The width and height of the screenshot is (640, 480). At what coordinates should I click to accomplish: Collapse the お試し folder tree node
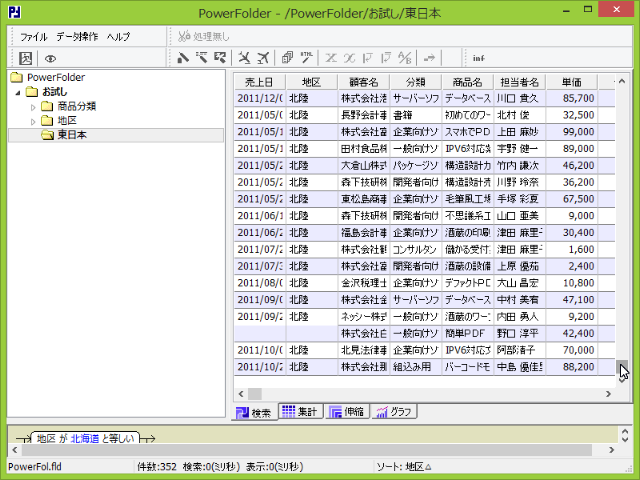(x=18, y=93)
